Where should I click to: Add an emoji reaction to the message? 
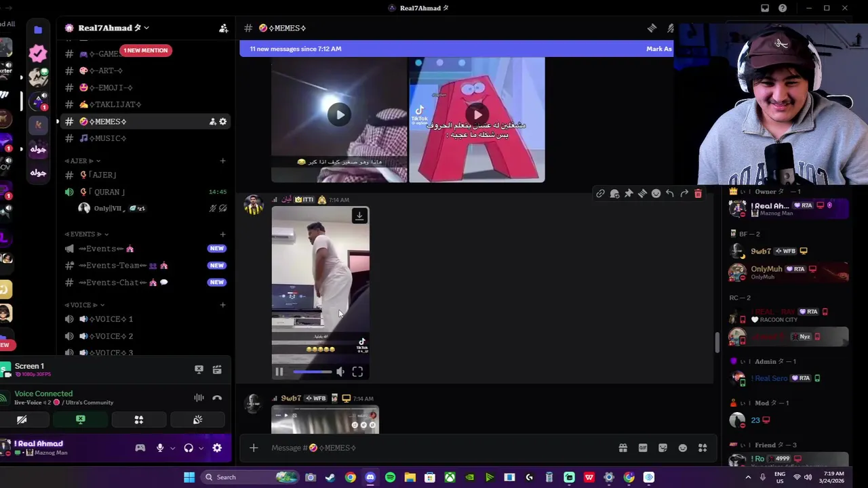pos(656,194)
